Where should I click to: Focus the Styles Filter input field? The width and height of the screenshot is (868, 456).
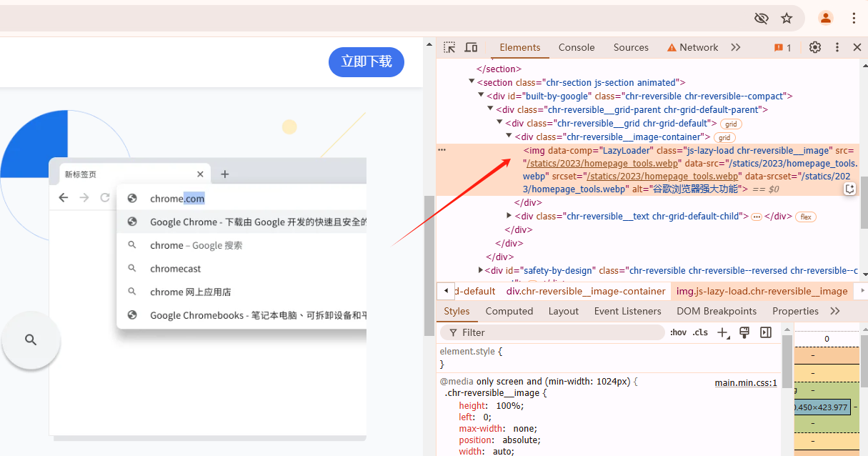(x=552, y=332)
